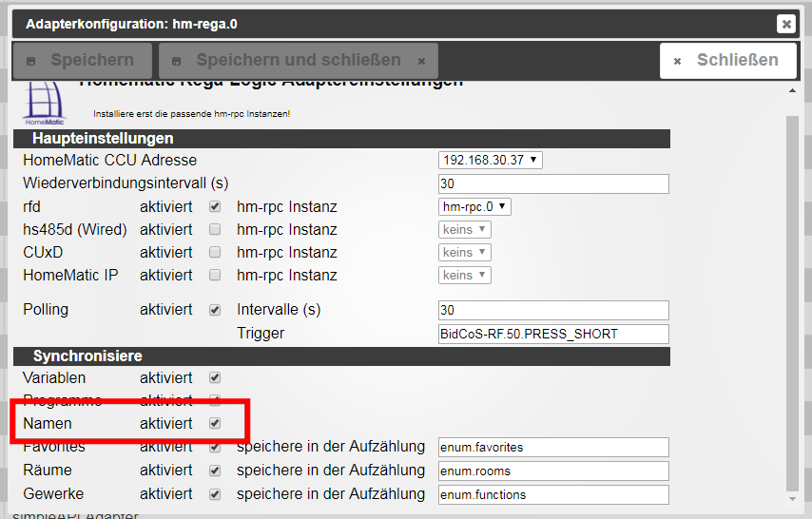Click the 'HomeMatic CCU Adresse' label

pos(109,160)
